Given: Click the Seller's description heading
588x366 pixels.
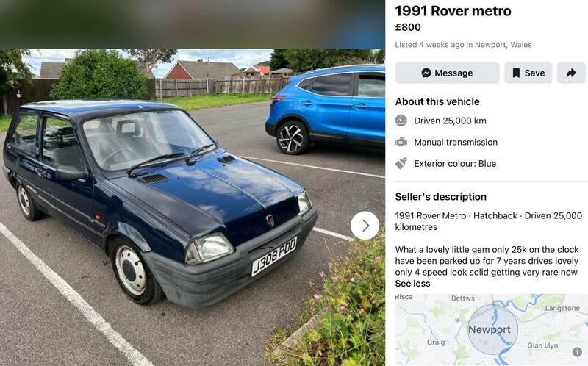Looking at the screenshot, I should coord(440,197).
